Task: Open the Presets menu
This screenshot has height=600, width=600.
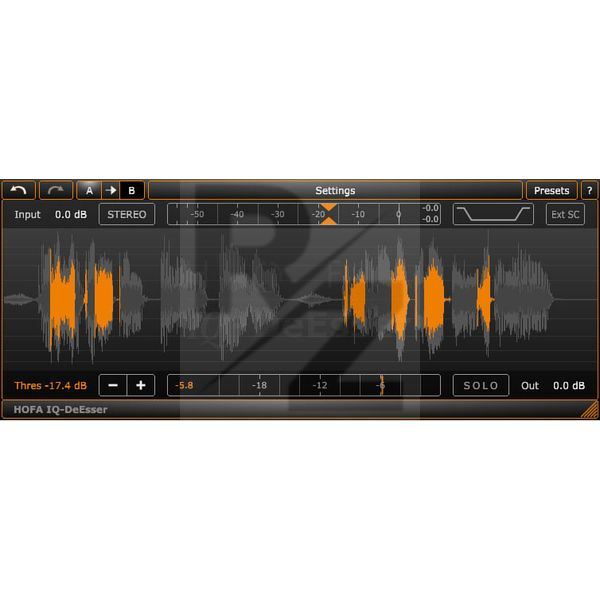Action: click(551, 190)
